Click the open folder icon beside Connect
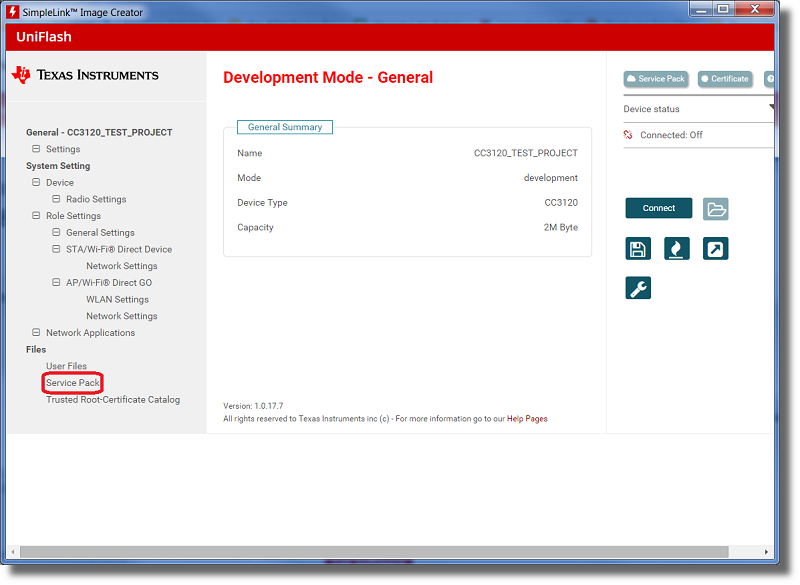Viewport: 800px width, 585px height. point(715,209)
